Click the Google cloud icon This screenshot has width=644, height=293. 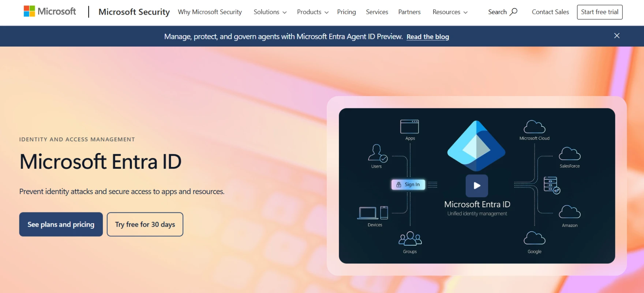point(535,238)
